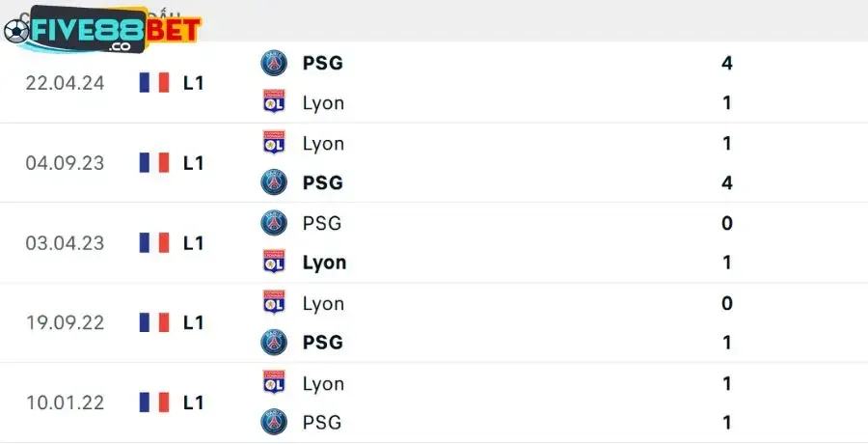Select the L1 league label for 19.09.22
Image resolution: width=868 pixels, height=444 pixels.
(x=194, y=322)
